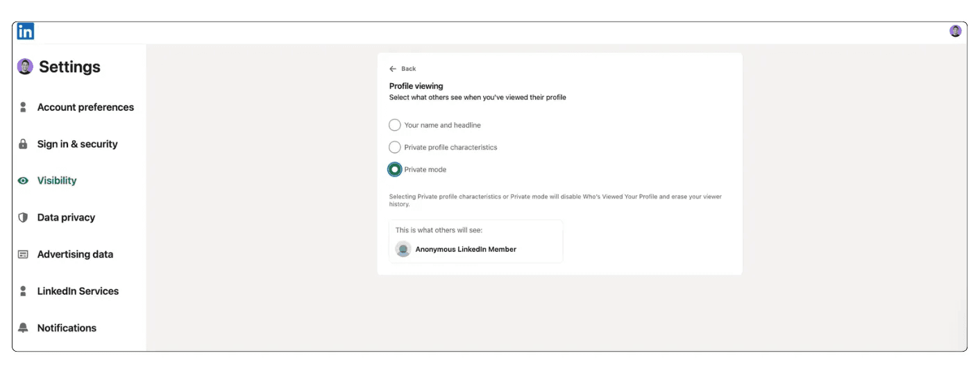Click the LinkedIn Services person icon

click(x=23, y=291)
